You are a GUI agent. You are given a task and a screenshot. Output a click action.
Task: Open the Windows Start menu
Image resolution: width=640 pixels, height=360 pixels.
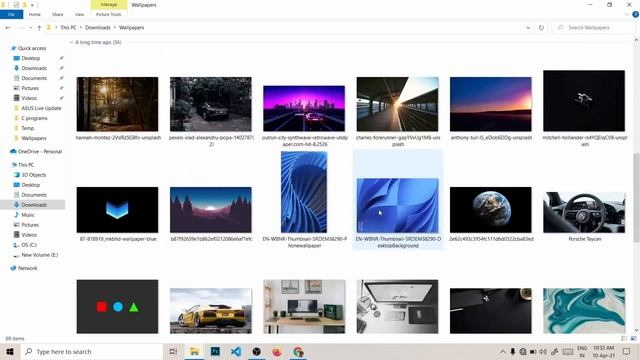[10, 351]
